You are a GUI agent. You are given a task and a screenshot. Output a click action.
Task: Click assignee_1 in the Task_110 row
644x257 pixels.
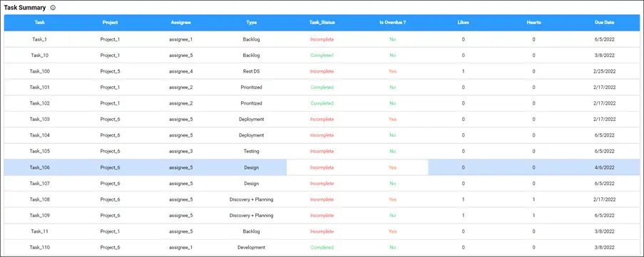click(180, 248)
